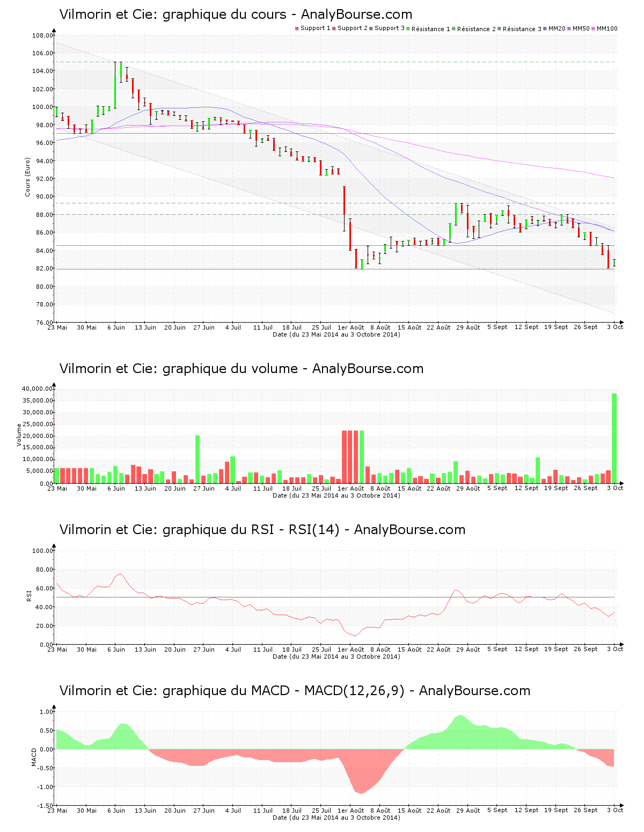Click the 'MACD' y-axis label
Image resolution: width=644 pixels, height=832 pixels.
pyautogui.click(x=34, y=757)
